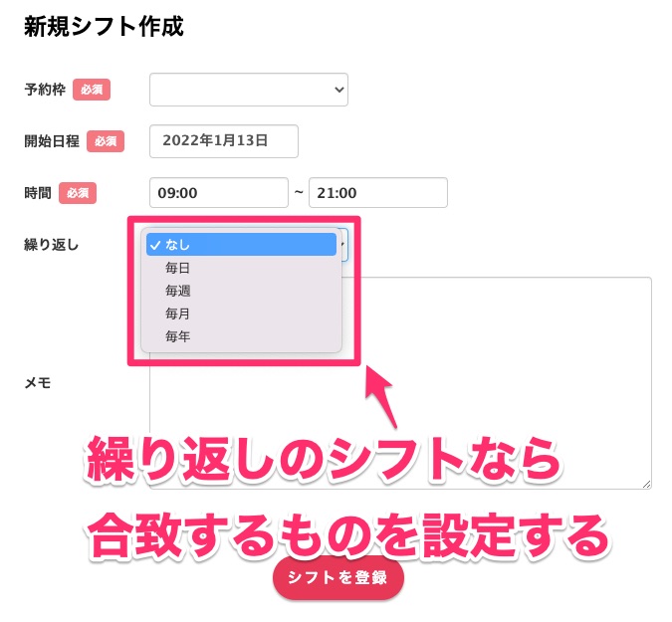
Task: Click the メモ field label
Action: click(x=38, y=382)
